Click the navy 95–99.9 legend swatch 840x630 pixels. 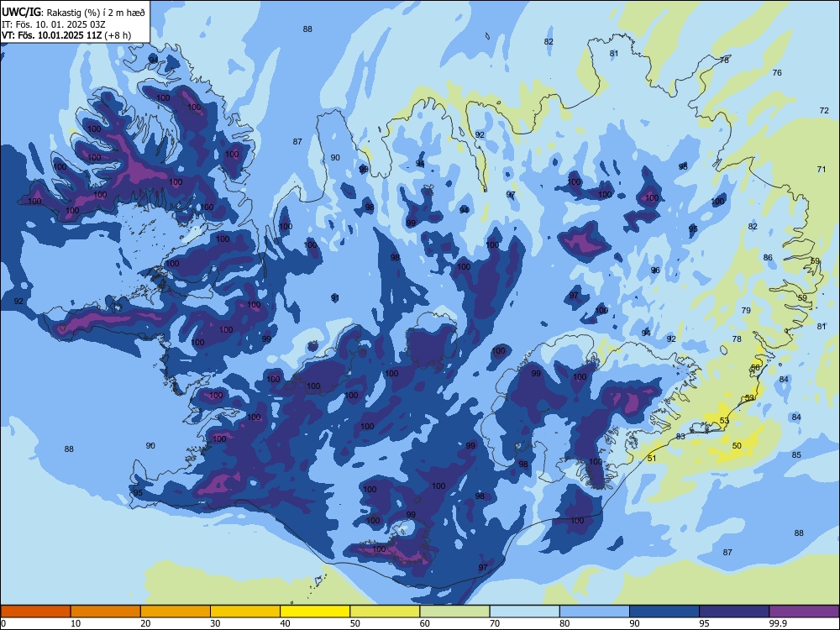click(734, 612)
